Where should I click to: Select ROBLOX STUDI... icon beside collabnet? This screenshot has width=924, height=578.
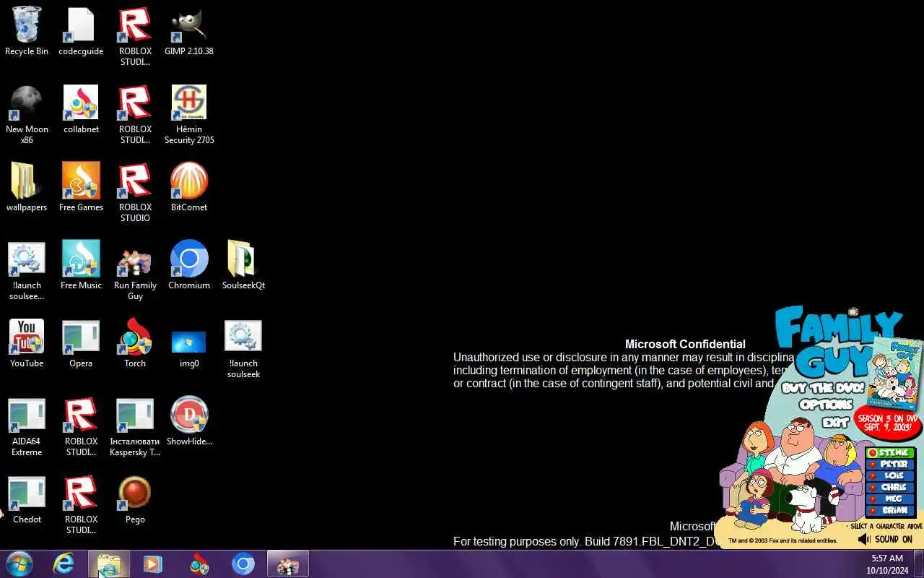coord(135,115)
